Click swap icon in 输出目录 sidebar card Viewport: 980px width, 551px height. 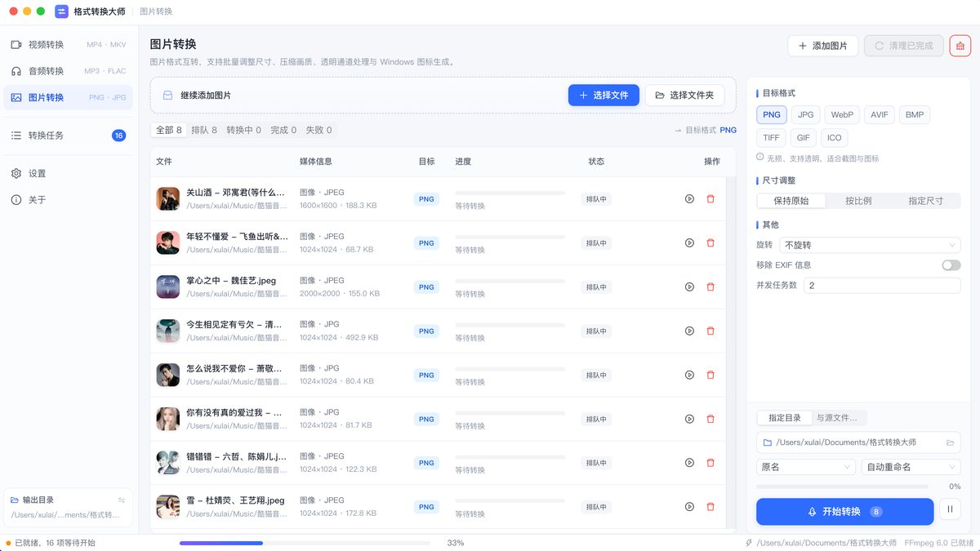click(x=121, y=500)
